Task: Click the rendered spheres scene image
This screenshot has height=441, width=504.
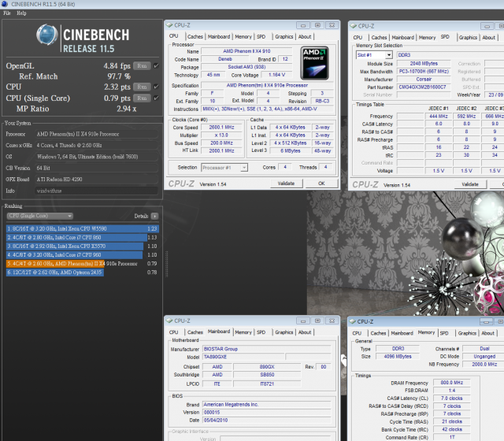Action: 406,254
